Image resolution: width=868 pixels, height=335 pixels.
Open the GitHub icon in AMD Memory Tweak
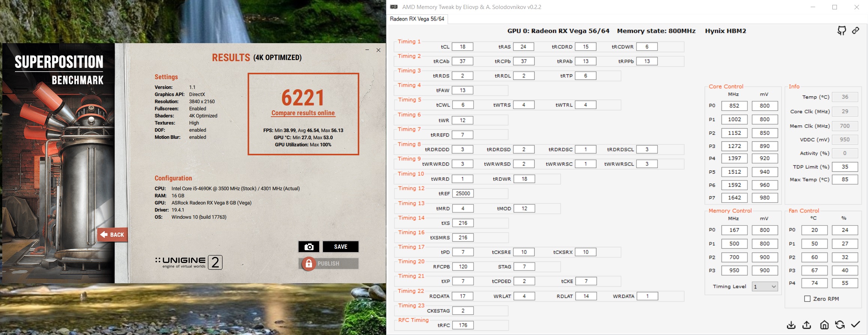[x=841, y=31]
